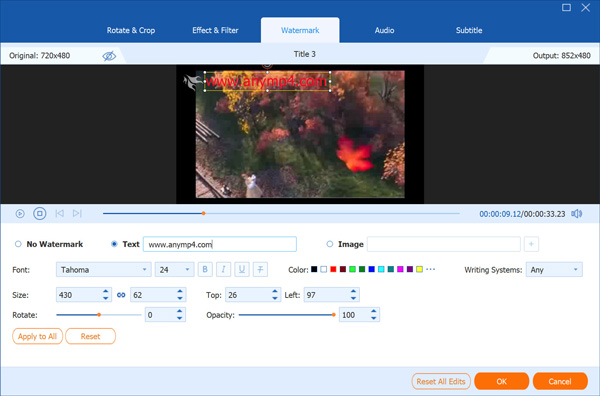Switch to Effect & Filter tab

215,30
